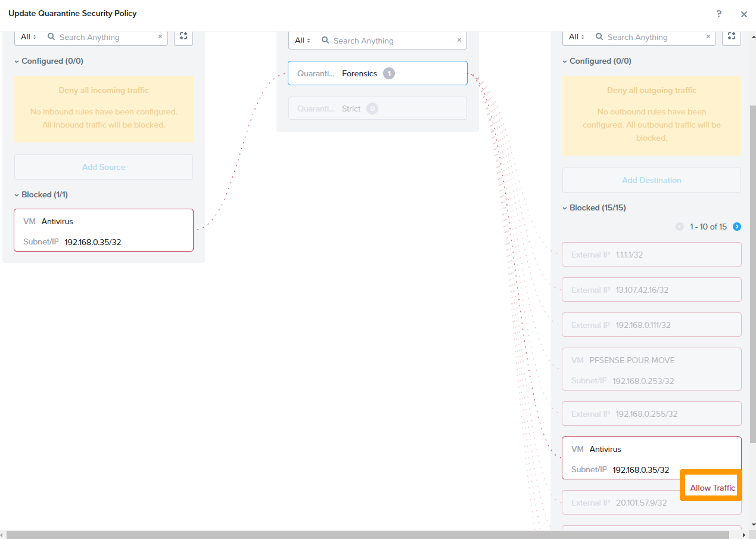Select the Strict quarantine policy
The image size is (756, 539).
[377, 108]
